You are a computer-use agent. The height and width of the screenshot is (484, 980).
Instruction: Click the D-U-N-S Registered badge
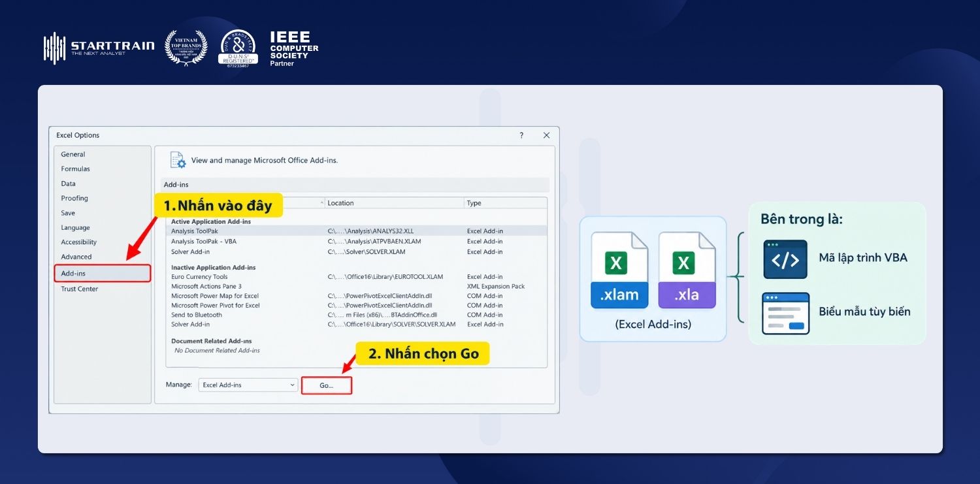(238, 49)
